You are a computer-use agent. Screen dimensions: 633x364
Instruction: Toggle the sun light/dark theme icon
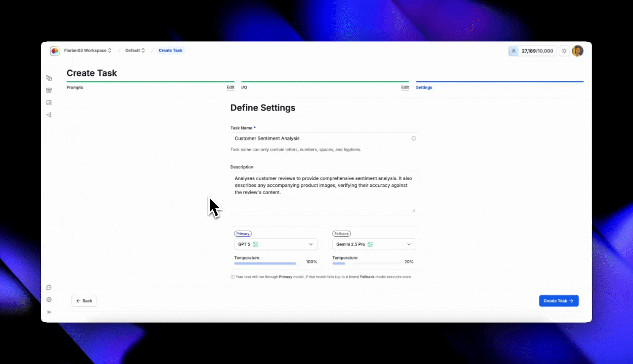tap(564, 51)
